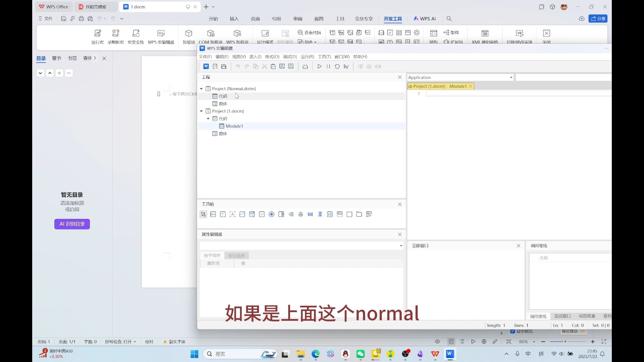
Task: Open the Application dropdown in the code window
Action: click(x=511, y=77)
